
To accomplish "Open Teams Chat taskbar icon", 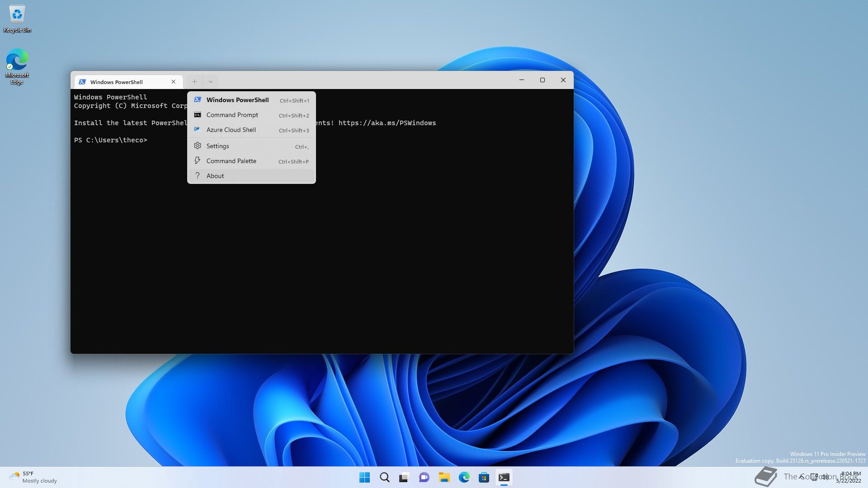I will pos(424,478).
